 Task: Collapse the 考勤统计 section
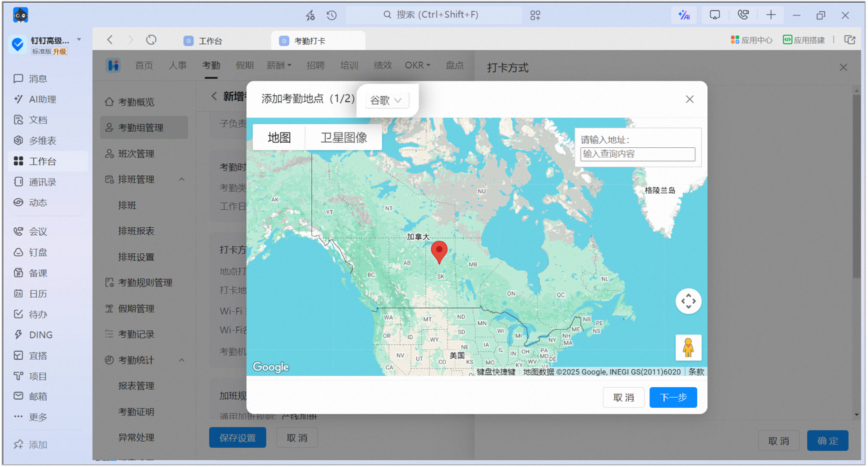(181, 360)
